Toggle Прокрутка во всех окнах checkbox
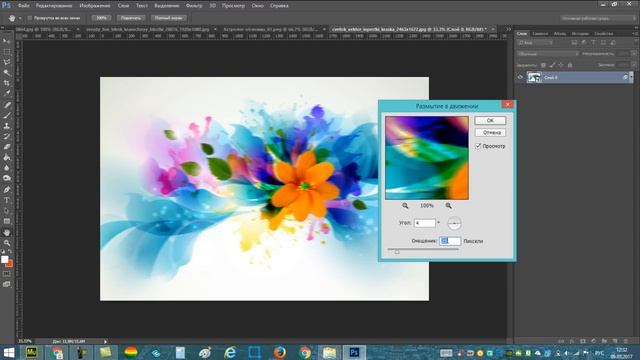Image resolution: width=640 pixels, height=360 pixels. click(x=29, y=18)
